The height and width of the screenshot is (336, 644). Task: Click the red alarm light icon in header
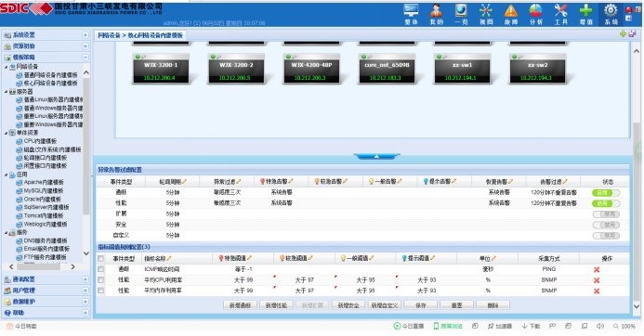coord(628,9)
